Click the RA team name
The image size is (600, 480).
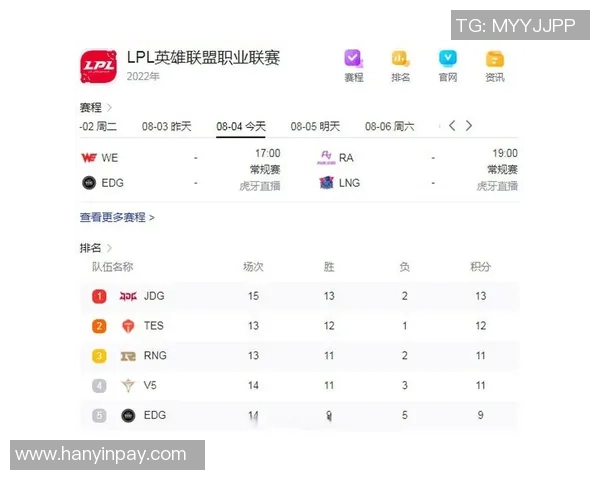coord(346,158)
